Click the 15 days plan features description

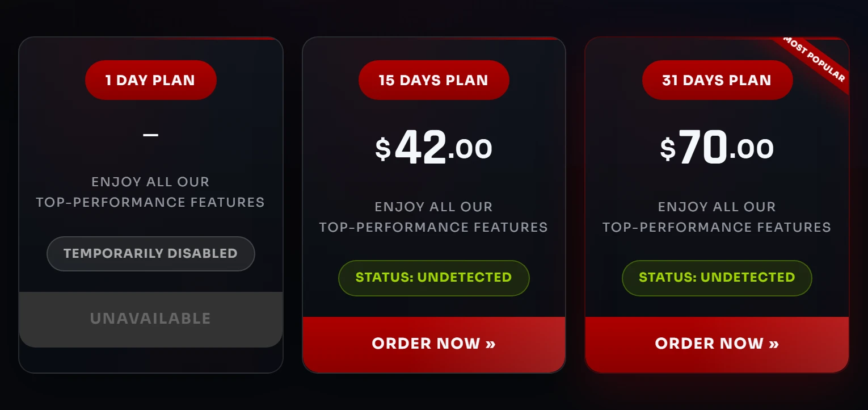[x=433, y=217]
